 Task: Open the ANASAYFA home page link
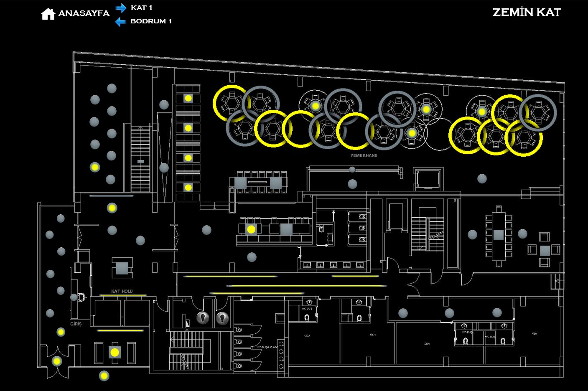click(x=84, y=13)
